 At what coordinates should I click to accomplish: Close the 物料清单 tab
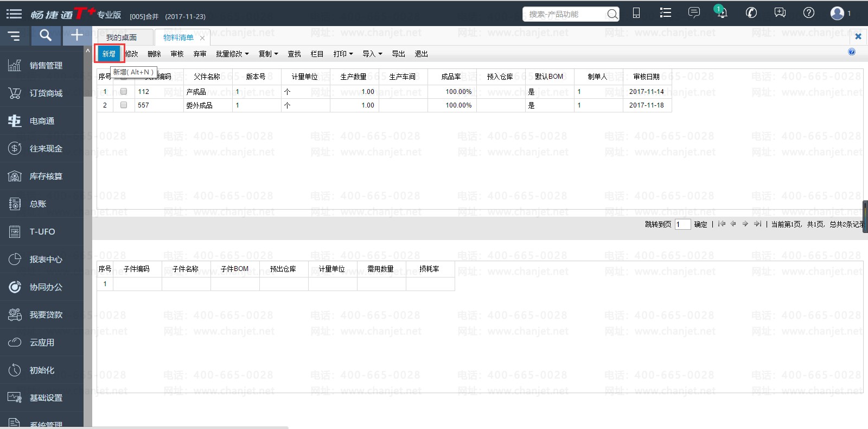202,38
